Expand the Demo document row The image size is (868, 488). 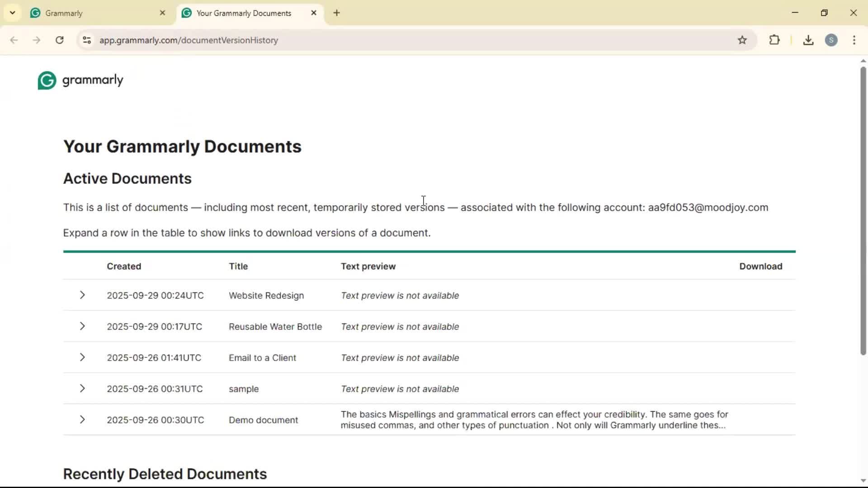(x=82, y=420)
